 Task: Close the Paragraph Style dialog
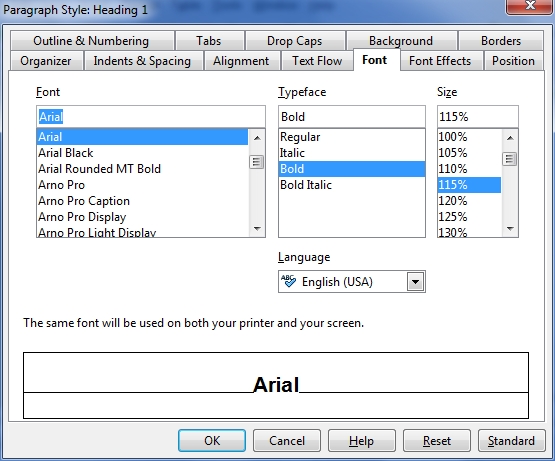tap(530, 6)
